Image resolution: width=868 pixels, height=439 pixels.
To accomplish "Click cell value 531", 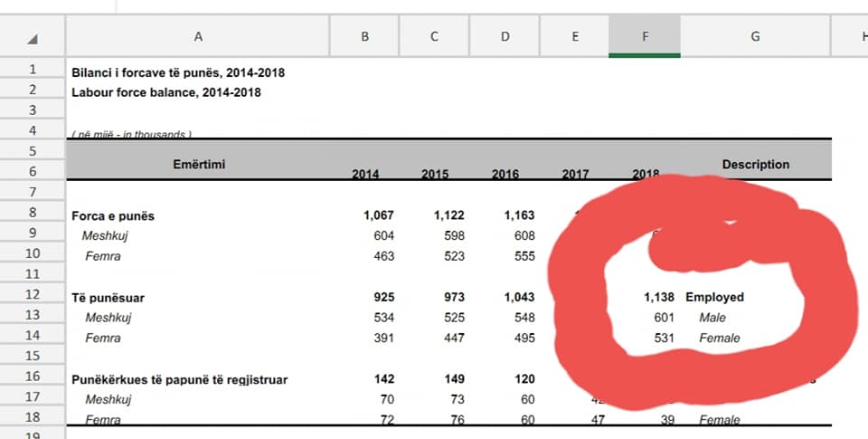I will (664, 339).
